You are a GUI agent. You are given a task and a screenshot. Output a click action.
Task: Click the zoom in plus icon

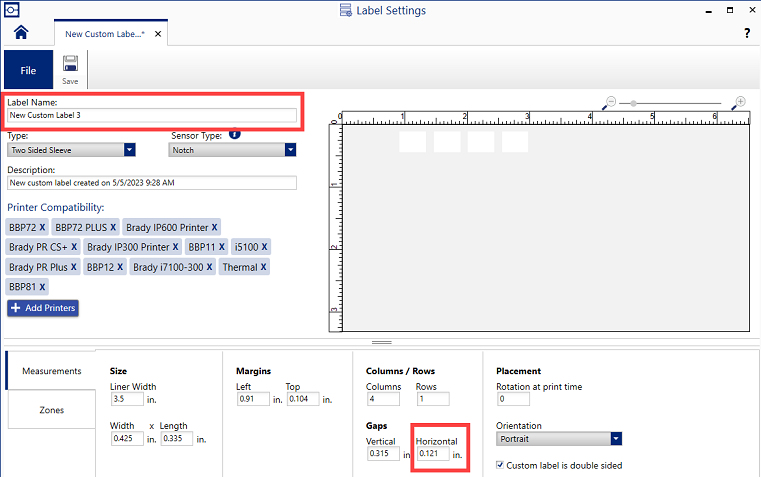pyautogui.click(x=740, y=102)
